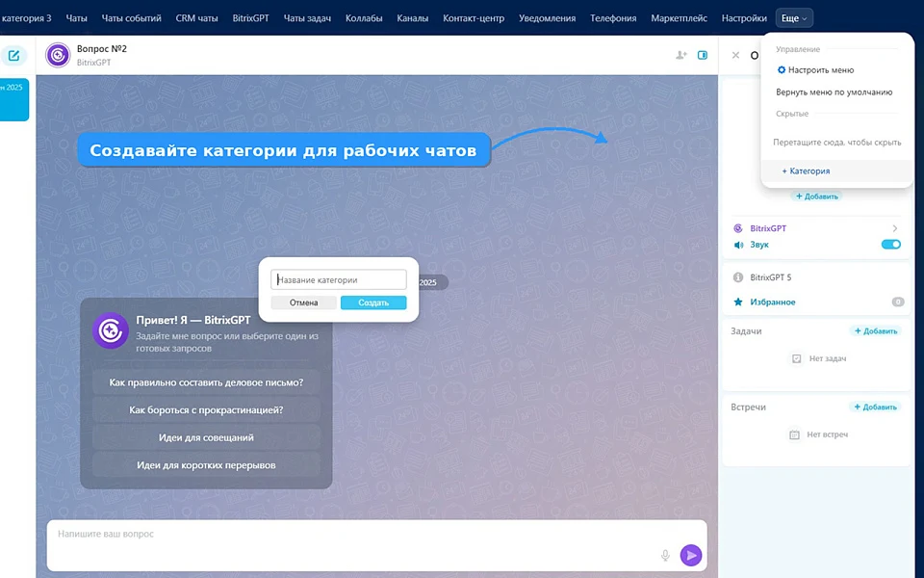Open CRM чаты section
The image size is (924, 578).
(196, 18)
